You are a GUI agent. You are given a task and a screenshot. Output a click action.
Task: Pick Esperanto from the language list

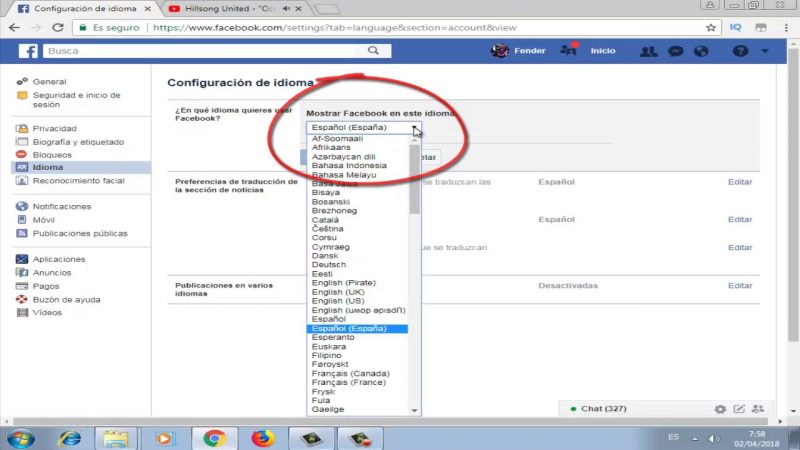point(333,337)
